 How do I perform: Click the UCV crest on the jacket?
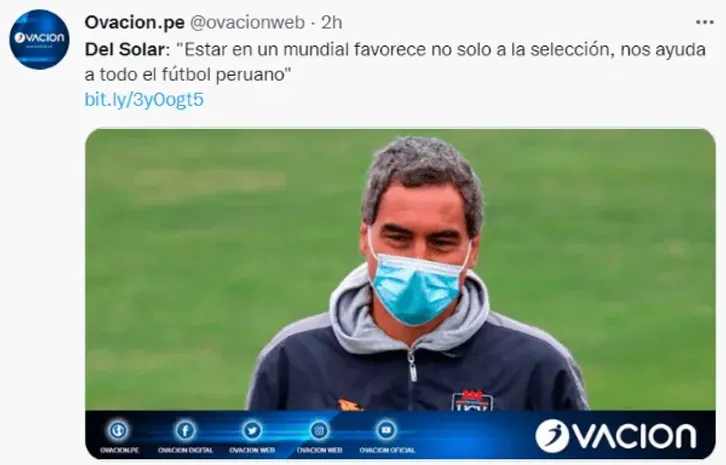(x=472, y=401)
